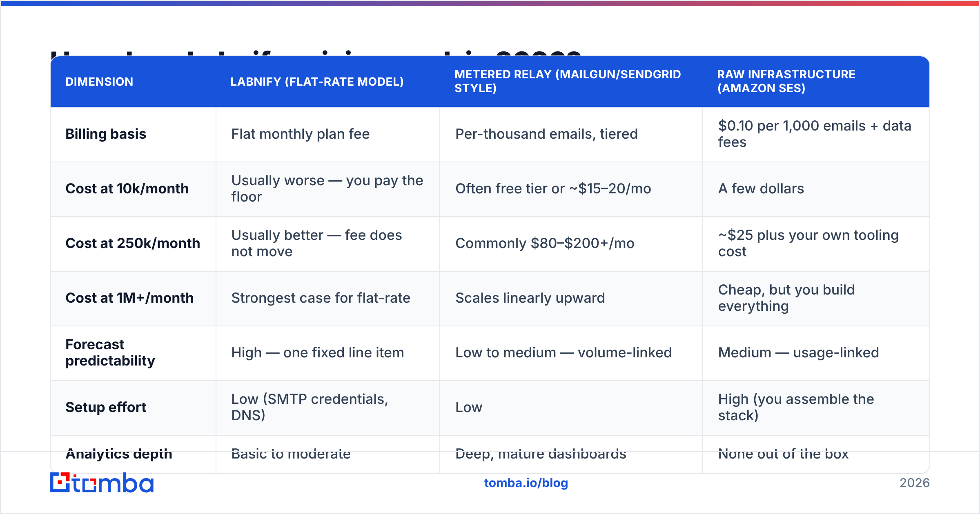Click 'Usually worse — you pay the floor'
Viewport: 980px width, 514px height.
click(327, 188)
